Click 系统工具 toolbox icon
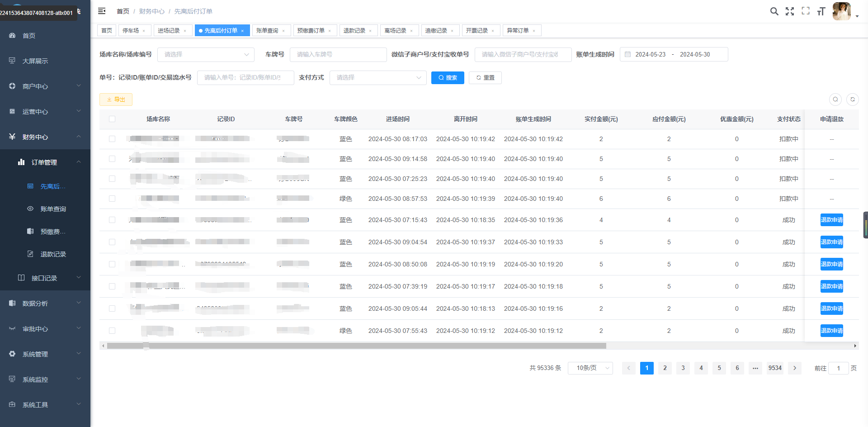868x427 pixels. coord(12,404)
